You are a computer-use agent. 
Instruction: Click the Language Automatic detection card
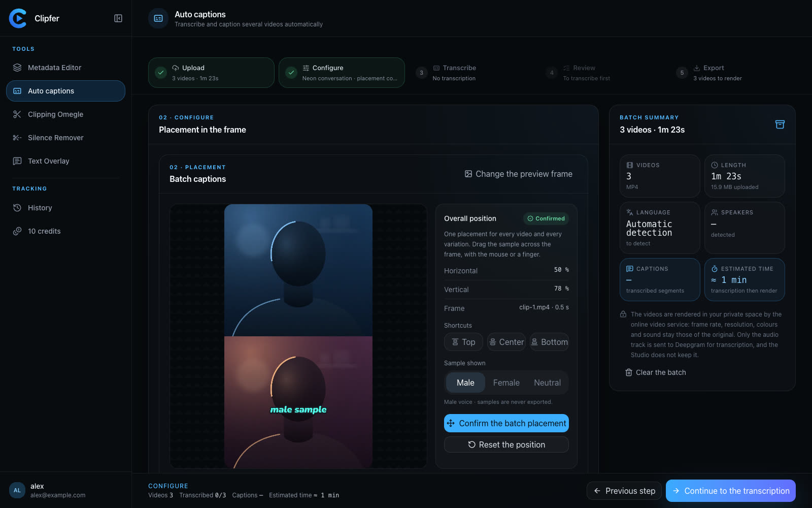point(660,228)
